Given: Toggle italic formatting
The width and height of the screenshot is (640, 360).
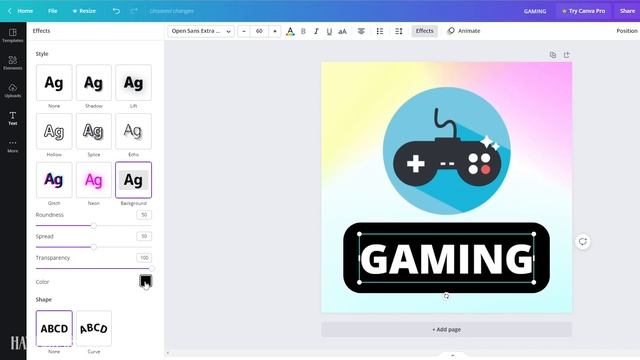Looking at the screenshot, I should 316,31.
